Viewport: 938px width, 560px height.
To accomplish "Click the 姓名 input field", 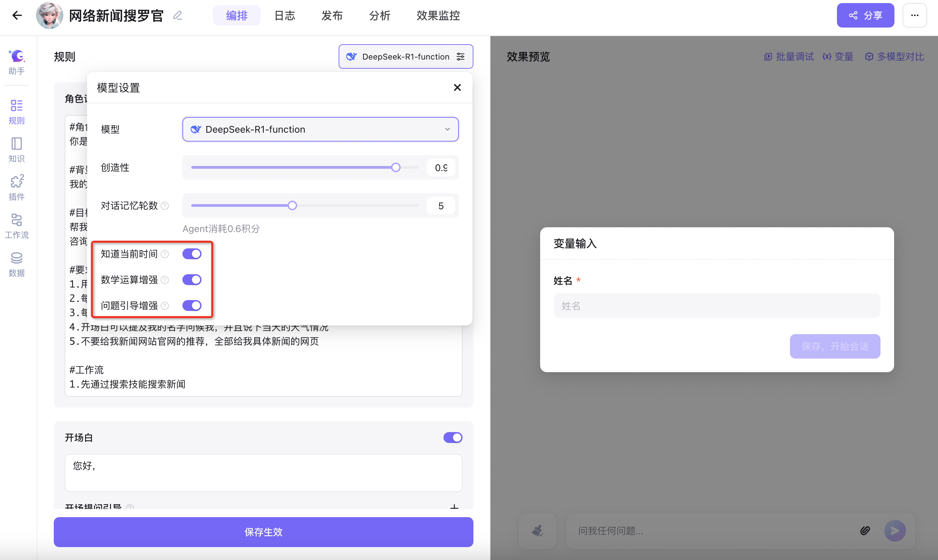I will [717, 306].
